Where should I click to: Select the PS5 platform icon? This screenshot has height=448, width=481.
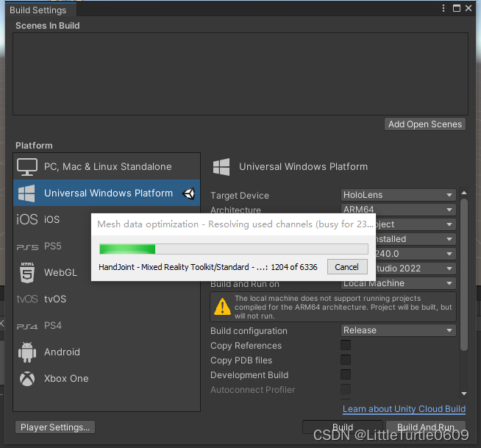click(27, 246)
